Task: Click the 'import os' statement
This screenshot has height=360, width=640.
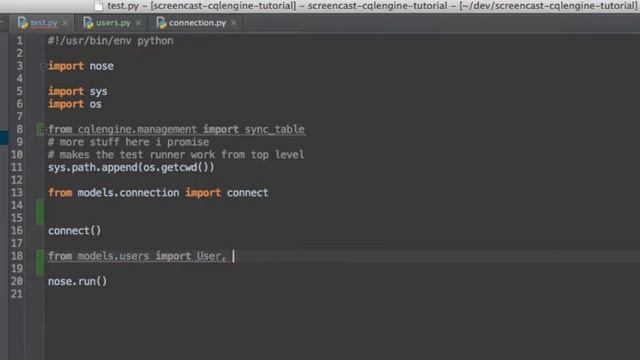Action: pos(75,104)
